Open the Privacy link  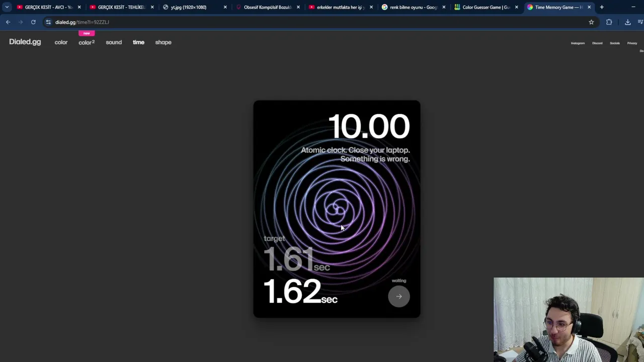(632, 43)
